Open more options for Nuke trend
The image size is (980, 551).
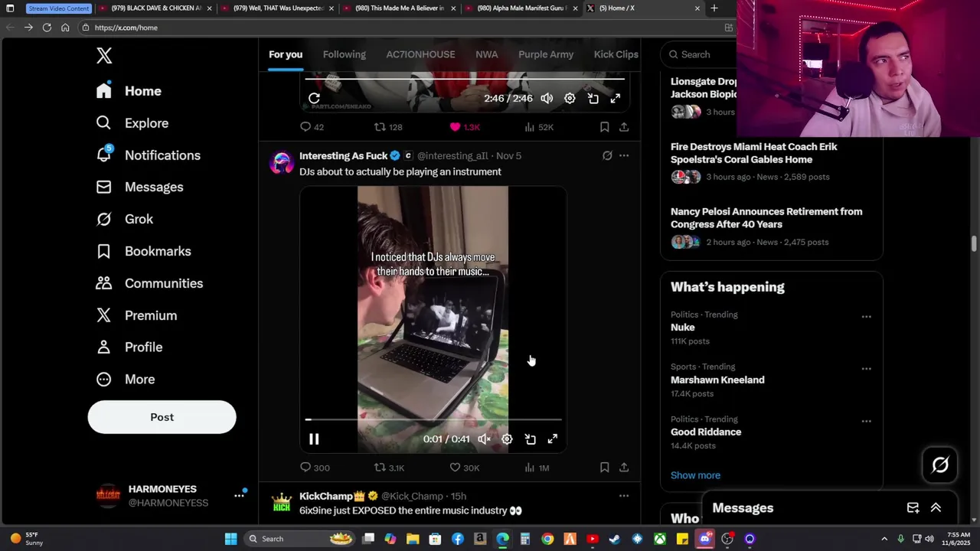866,316
